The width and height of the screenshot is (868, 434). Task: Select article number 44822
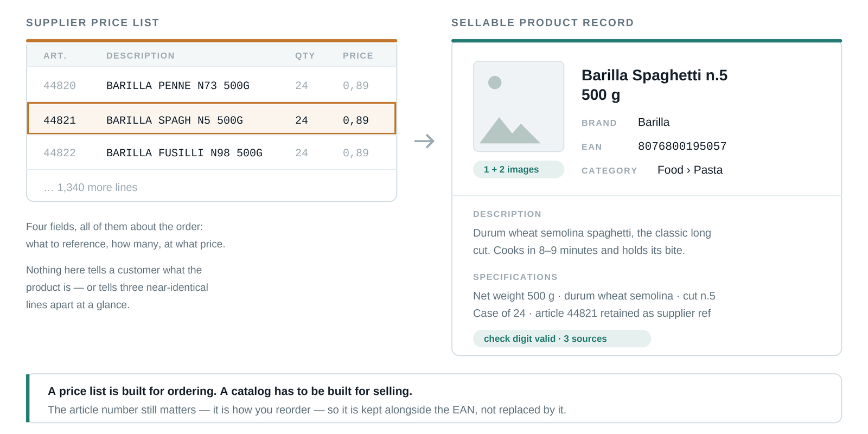60,153
